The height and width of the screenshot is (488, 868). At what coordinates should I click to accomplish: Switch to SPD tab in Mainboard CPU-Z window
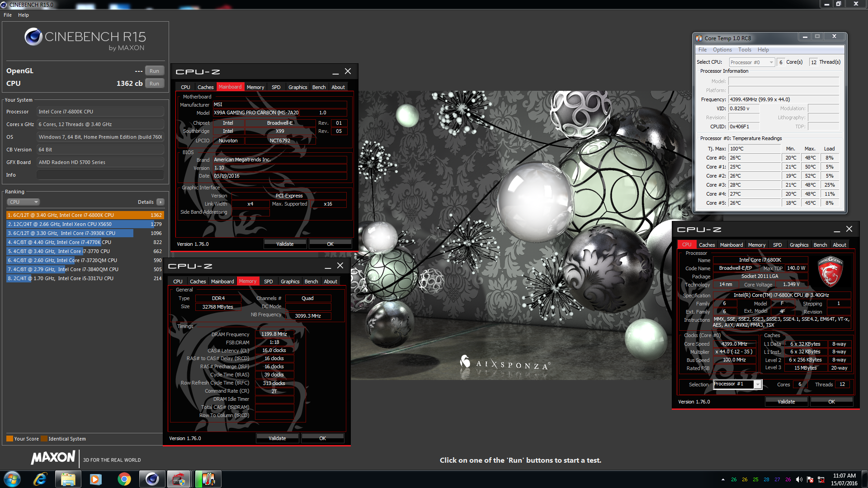[276, 87]
